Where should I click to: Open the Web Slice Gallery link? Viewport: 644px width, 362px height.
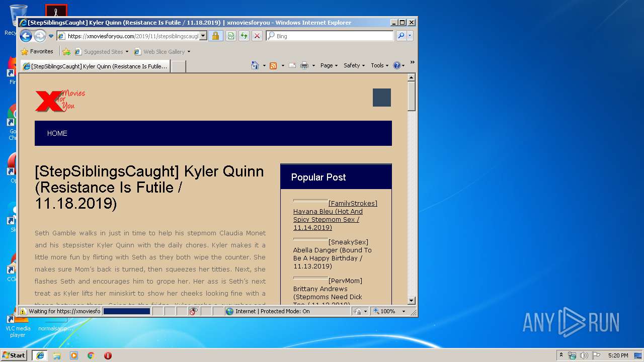click(160, 52)
